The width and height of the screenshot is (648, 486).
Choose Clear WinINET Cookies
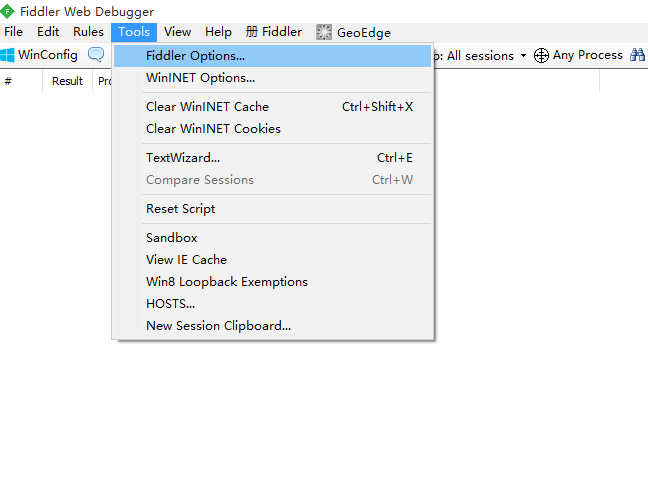(272, 129)
